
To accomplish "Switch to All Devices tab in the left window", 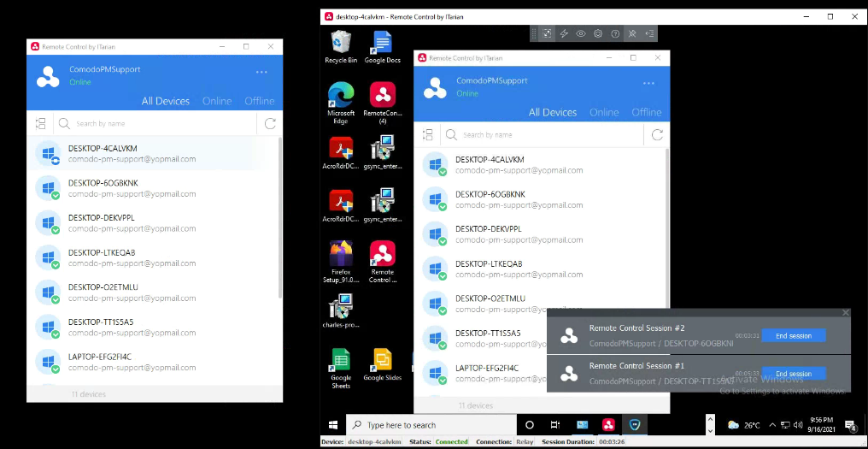I will 166,101.
